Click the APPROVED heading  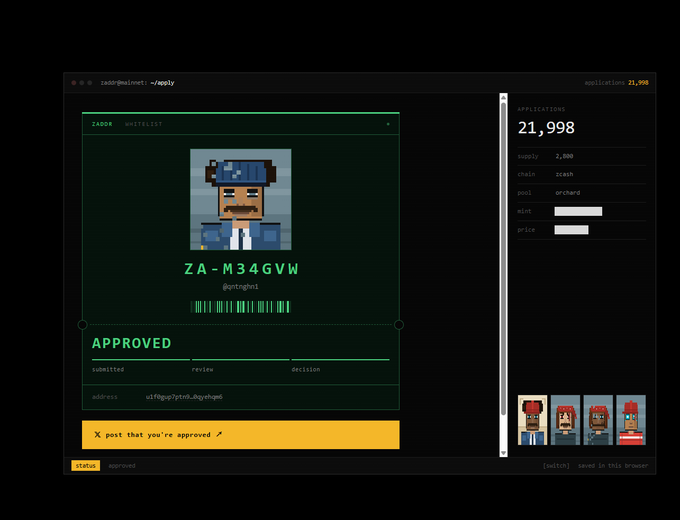(131, 343)
